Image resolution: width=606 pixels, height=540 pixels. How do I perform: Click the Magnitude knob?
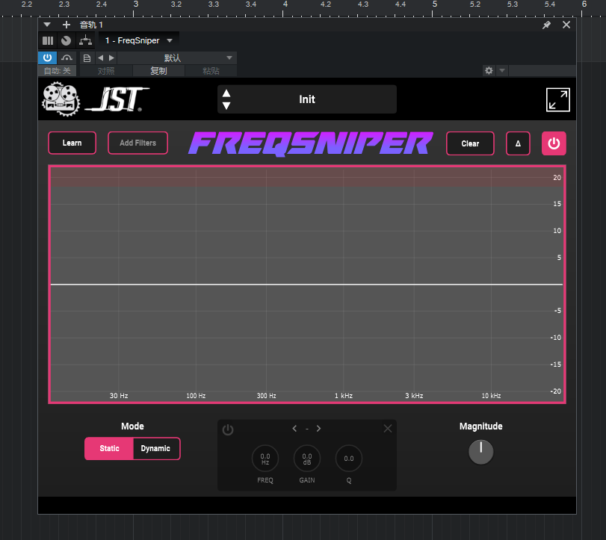(x=481, y=452)
